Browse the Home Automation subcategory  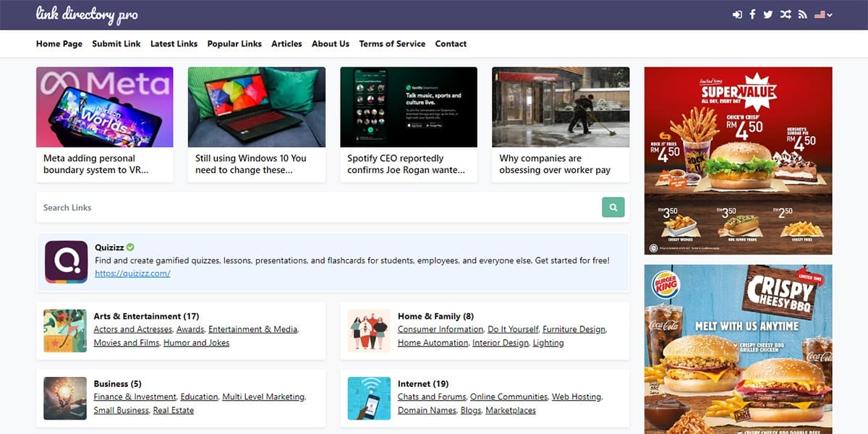[433, 343]
